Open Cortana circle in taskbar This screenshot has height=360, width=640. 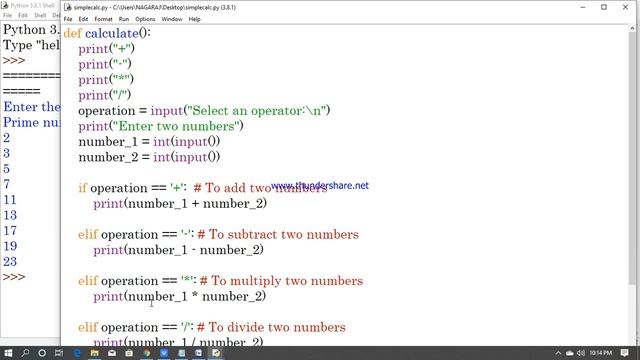coord(42,353)
